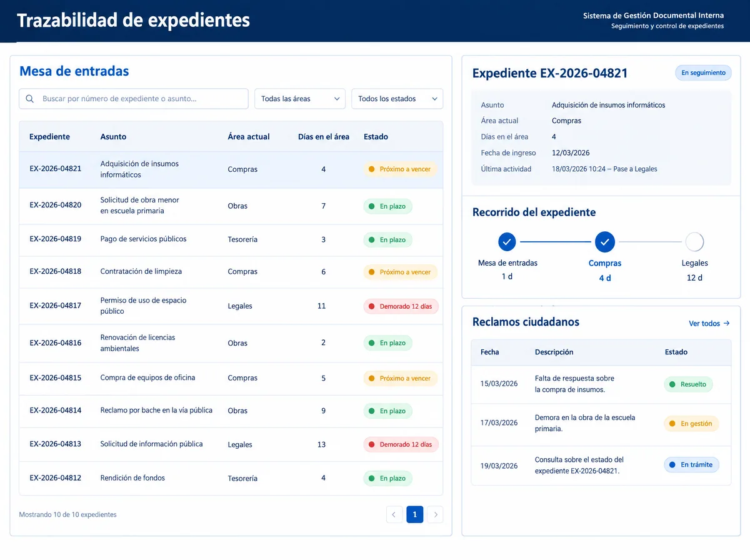The height and width of the screenshot is (560, 750).
Task: Click the search magnifier icon
Action: pos(30,99)
